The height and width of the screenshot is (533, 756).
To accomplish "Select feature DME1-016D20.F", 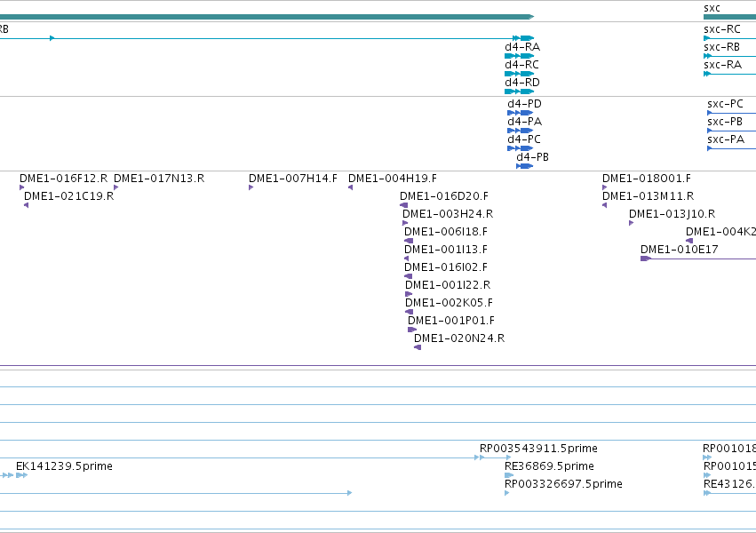I will tap(444, 196).
